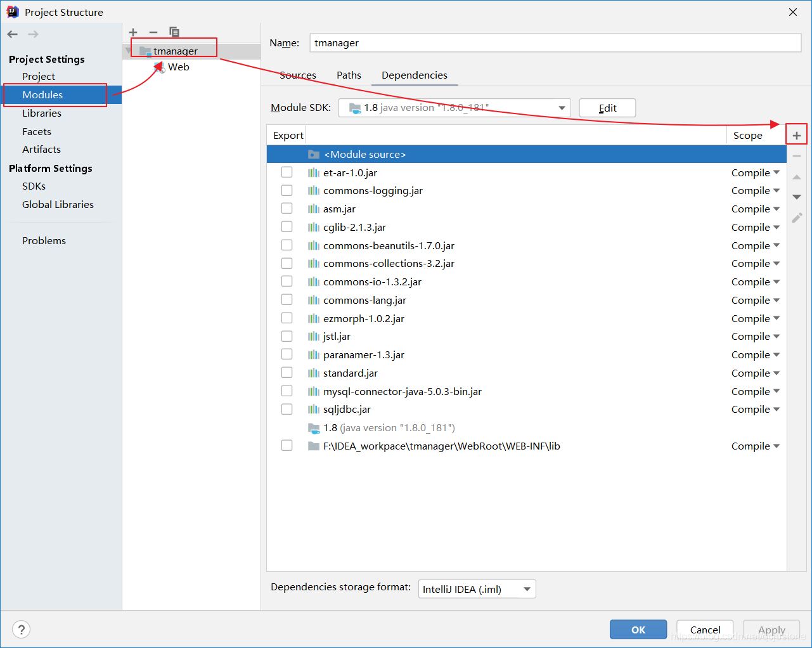Toggle export for mysql-connector-java-5.0.3-bin.jar
This screenshot has width=812, height=648.
point(287,391)
